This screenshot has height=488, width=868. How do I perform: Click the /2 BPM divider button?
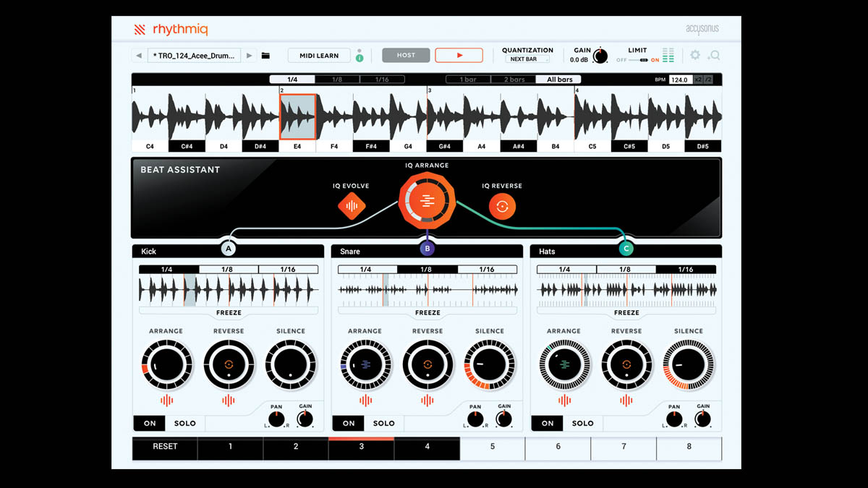[x=708, y=80]
